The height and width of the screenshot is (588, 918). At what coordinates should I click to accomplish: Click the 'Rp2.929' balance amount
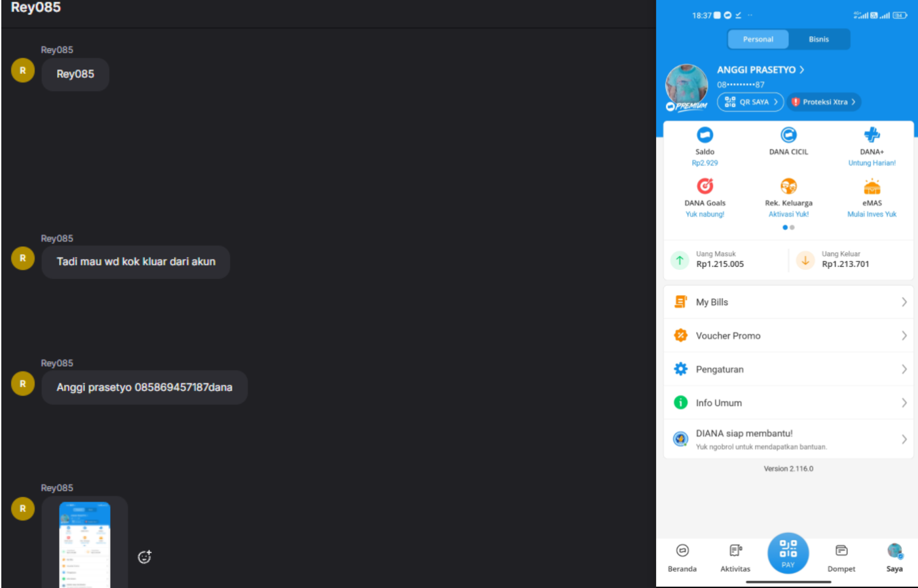point(705,163)
